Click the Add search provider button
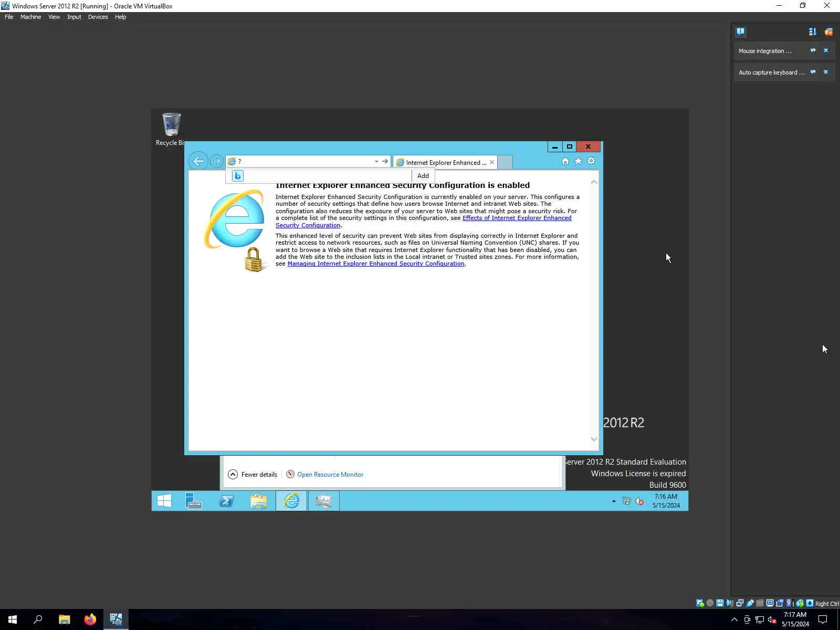Screen dimensions: 840x630 point(423,176)
